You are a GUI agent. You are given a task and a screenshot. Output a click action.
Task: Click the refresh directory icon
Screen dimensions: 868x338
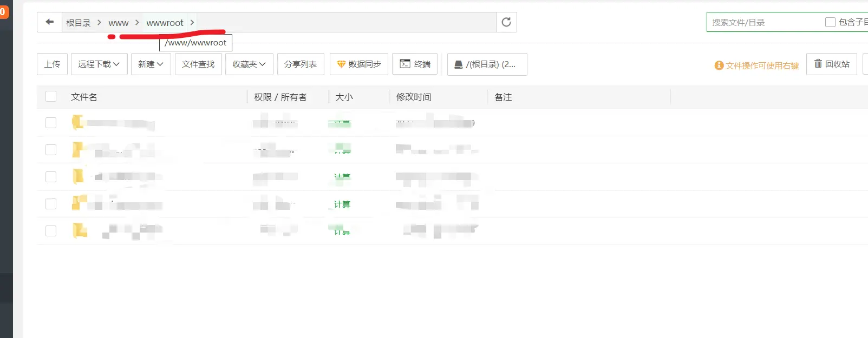click(506, 22)
